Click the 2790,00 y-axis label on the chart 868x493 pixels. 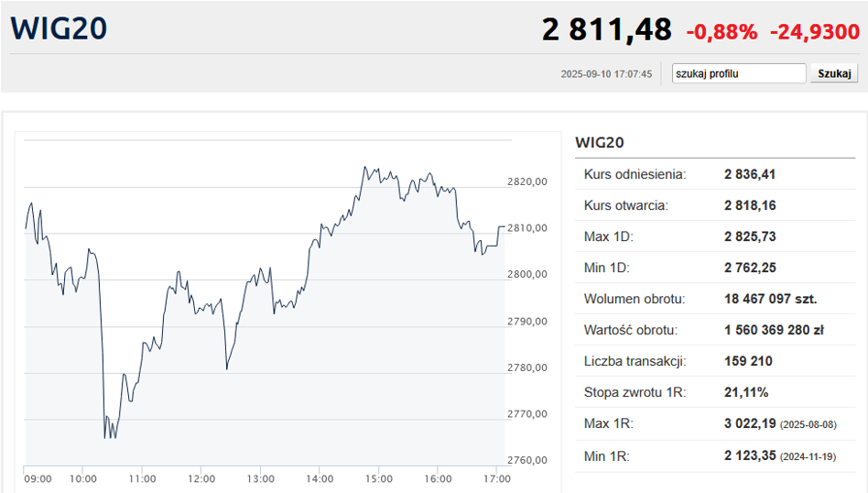coord(527,322)
